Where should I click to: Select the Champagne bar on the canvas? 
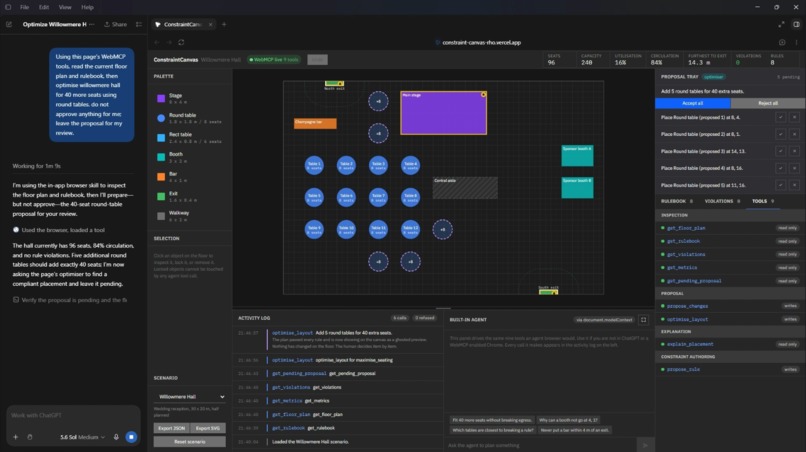pos(315,123)
